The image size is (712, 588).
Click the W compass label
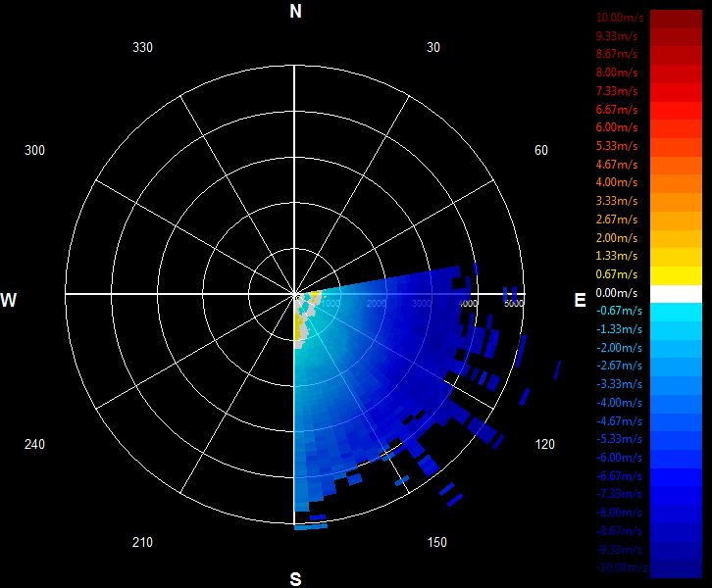[8, 300]
